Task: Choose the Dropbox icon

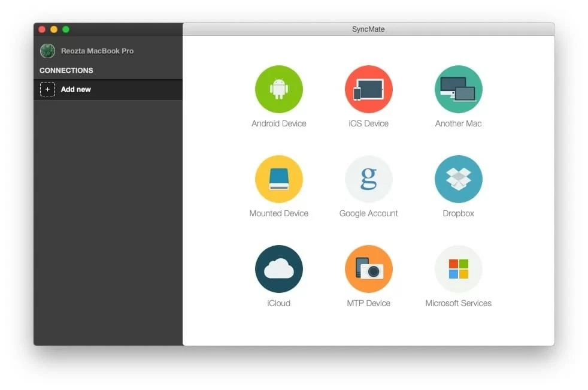Action: (458, 179)
